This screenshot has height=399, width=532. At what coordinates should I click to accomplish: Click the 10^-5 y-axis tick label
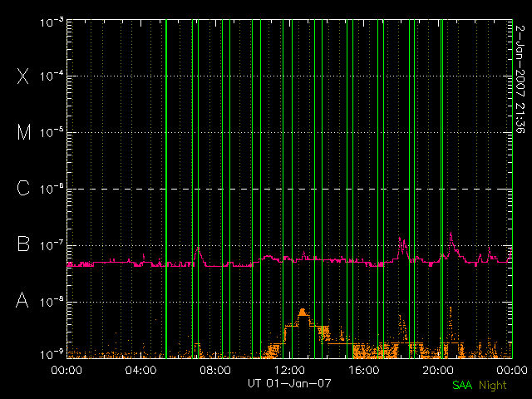click(x=52, y=132)
